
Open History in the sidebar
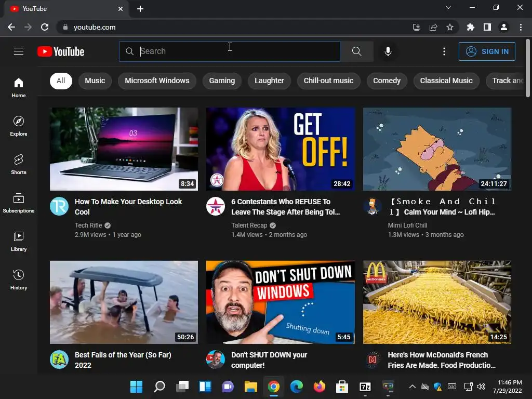[19, 280]
